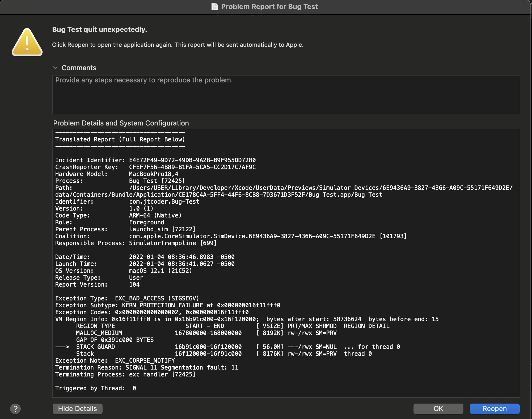This screenshot has width=532, height=419.
Task: Click the yellow warning triangle icon
Action: pos(27,43)
